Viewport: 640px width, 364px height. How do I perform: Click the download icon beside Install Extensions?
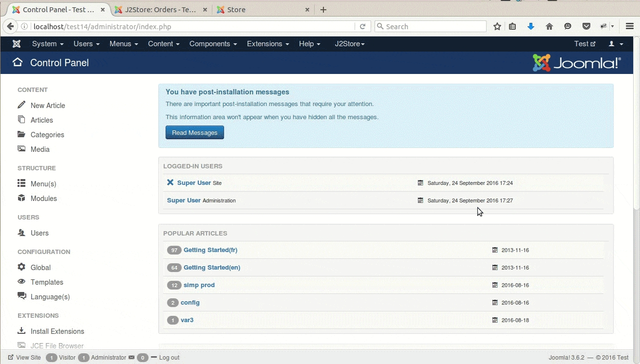[x=21, y=331]
